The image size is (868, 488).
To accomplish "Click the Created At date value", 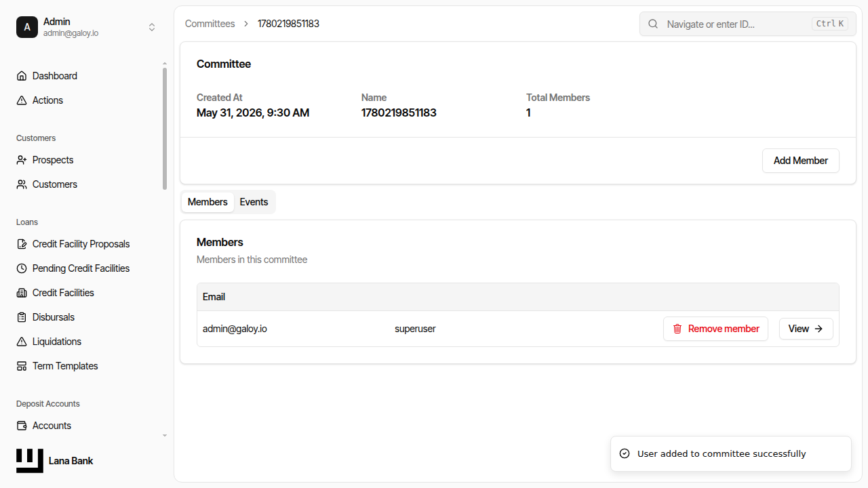I will (253, 113).
